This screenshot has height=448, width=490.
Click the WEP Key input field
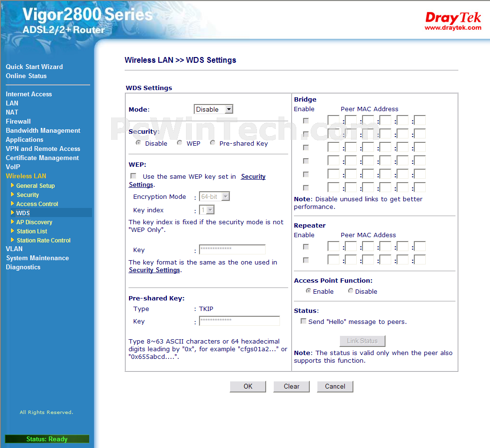click(232, 249)
